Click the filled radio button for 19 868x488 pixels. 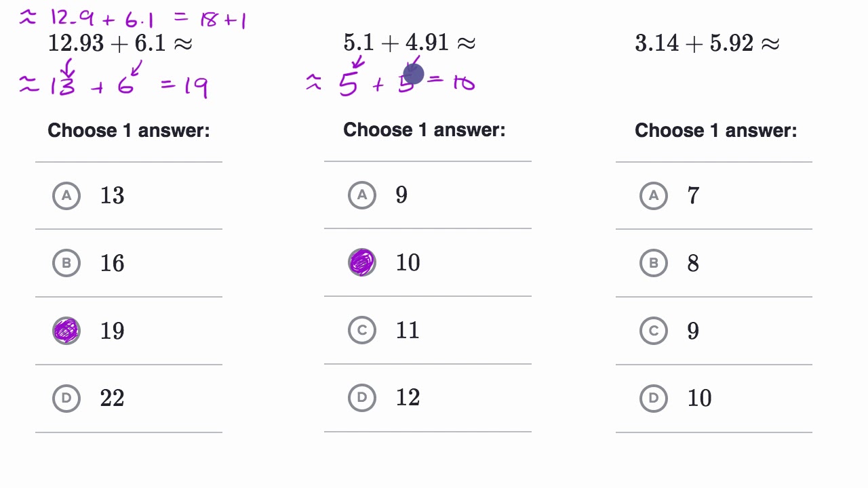pyautogui.click(x=66, y=331)
